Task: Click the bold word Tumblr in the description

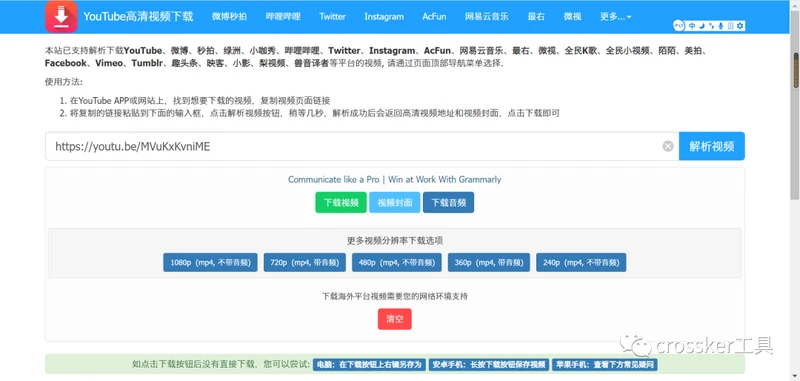Action: coord(146,63)
